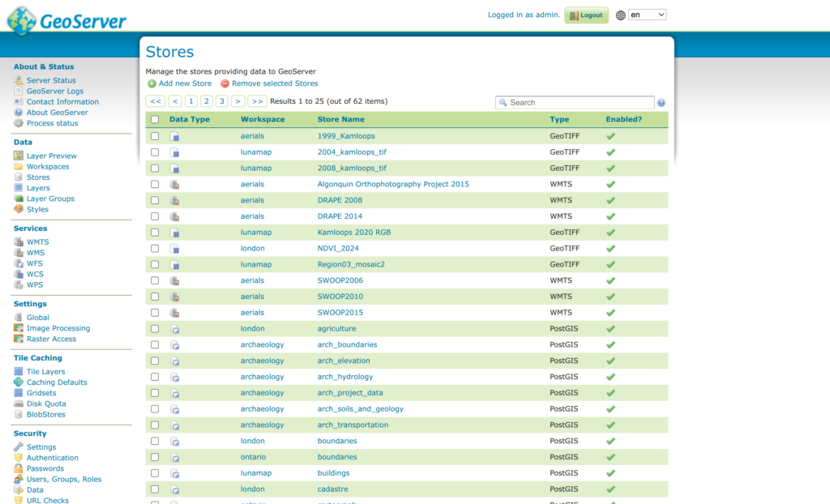Click the green Add new Store plus icon

pyautogui.click(x=152, y=83)
